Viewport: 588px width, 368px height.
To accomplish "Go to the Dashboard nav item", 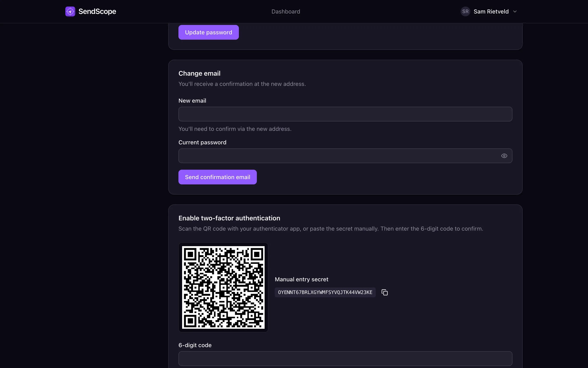I will pos(286,11).
